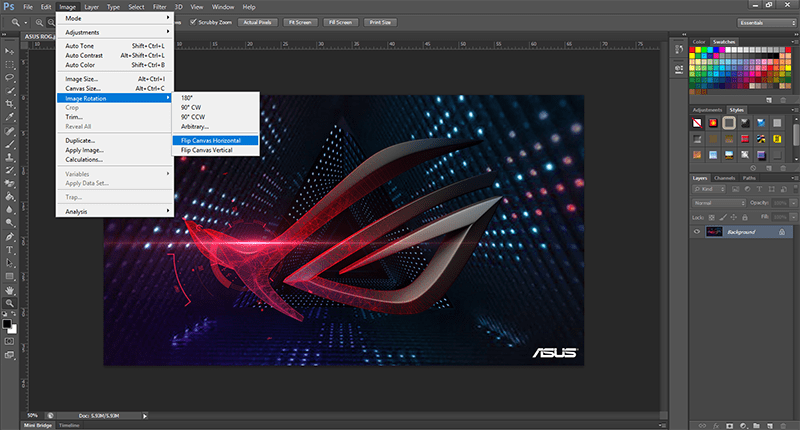Click the foreground color swatch
Viewport: 800px width, 430px height.
7,324
